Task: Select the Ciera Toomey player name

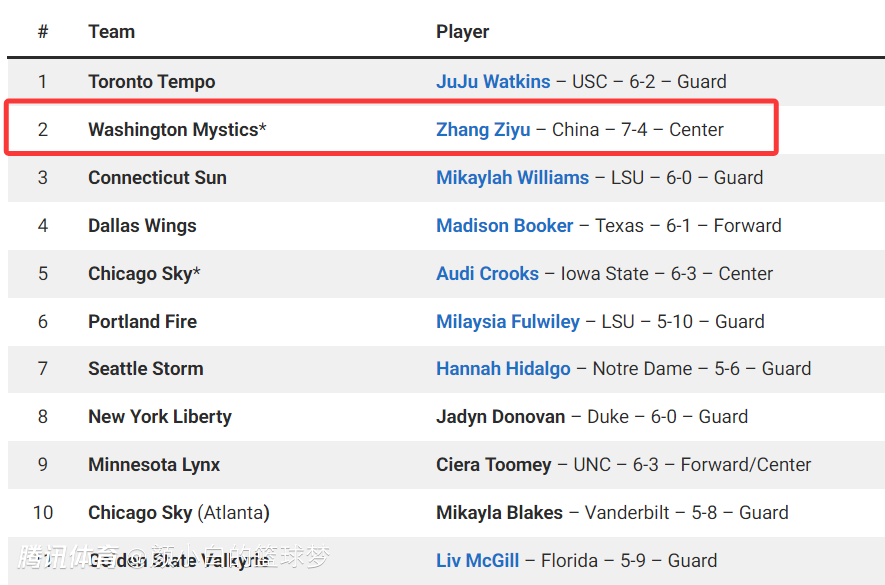Action: [493, 465]
